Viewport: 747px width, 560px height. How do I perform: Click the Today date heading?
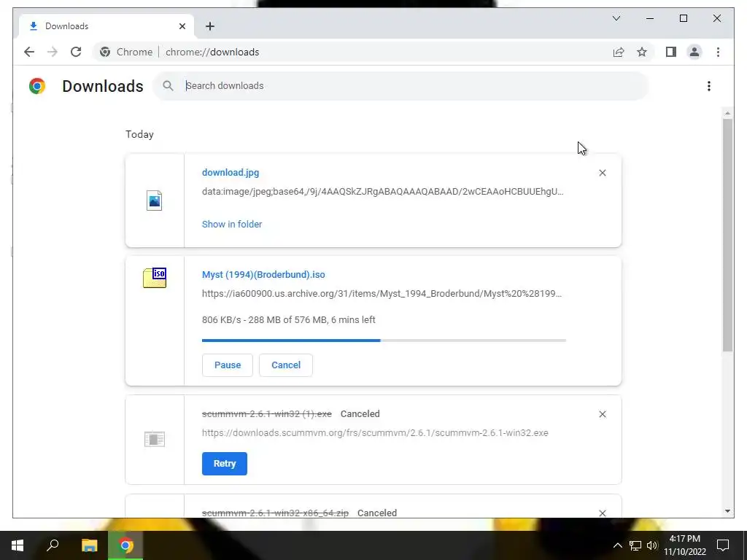click(x=139, y=134)
